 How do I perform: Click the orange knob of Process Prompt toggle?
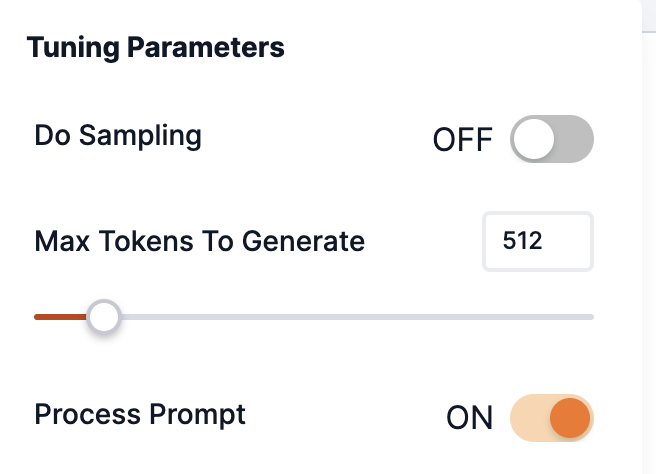coord(571,417)
